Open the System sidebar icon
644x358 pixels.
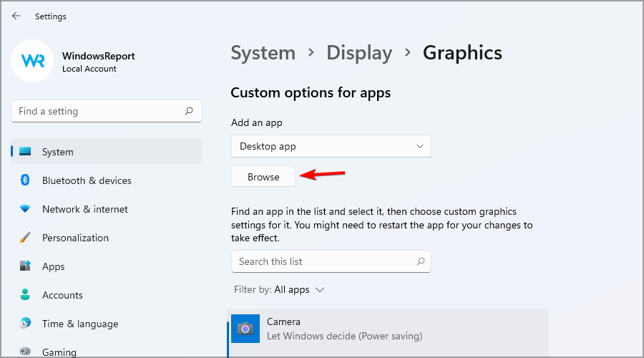25,151
